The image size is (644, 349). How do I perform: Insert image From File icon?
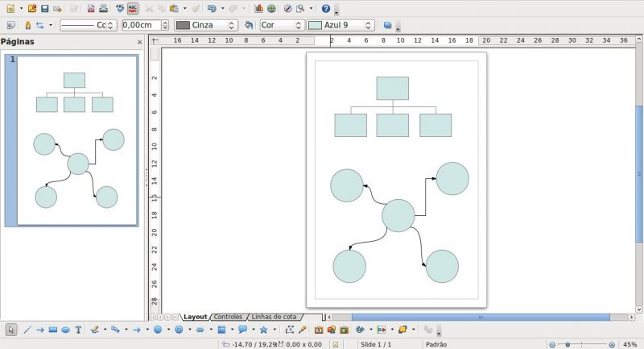click(x=332, y=330)
